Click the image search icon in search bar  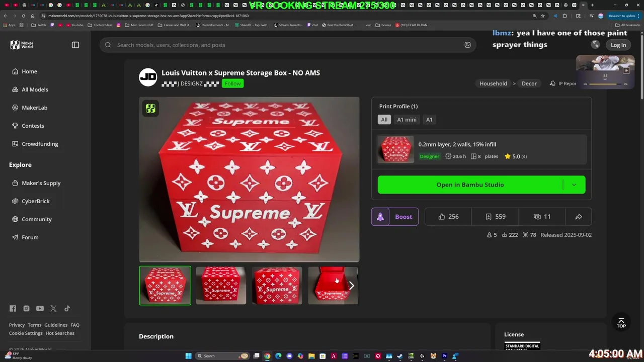coord(467,45)
